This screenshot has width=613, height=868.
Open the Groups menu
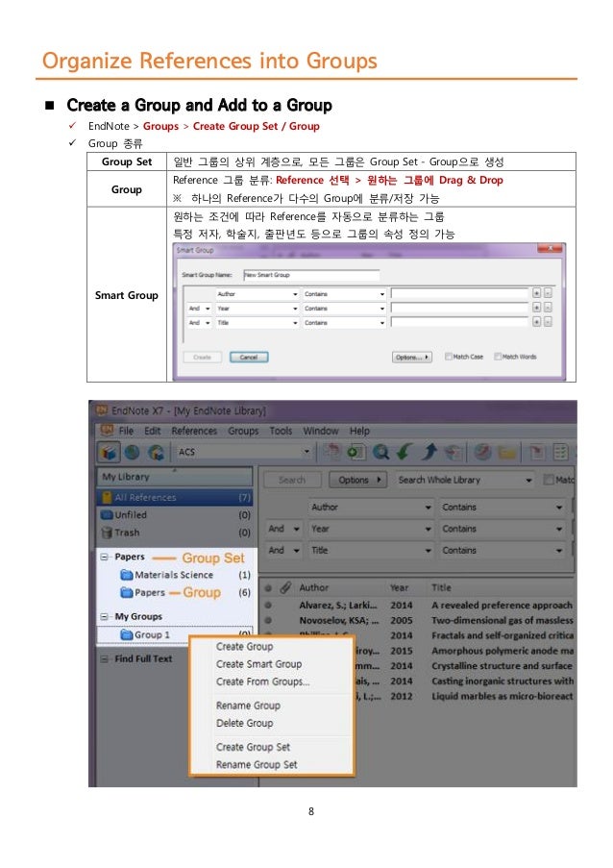(243, 431)
